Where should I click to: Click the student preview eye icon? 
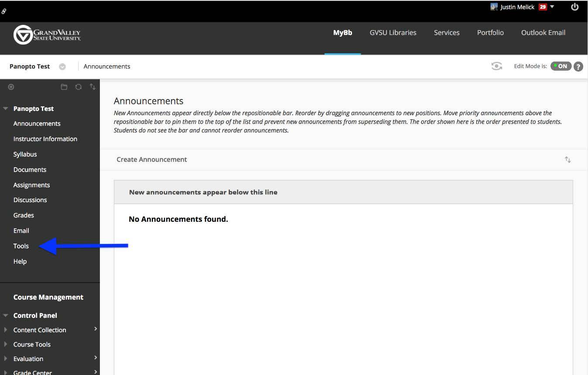[x=496, y=66]
